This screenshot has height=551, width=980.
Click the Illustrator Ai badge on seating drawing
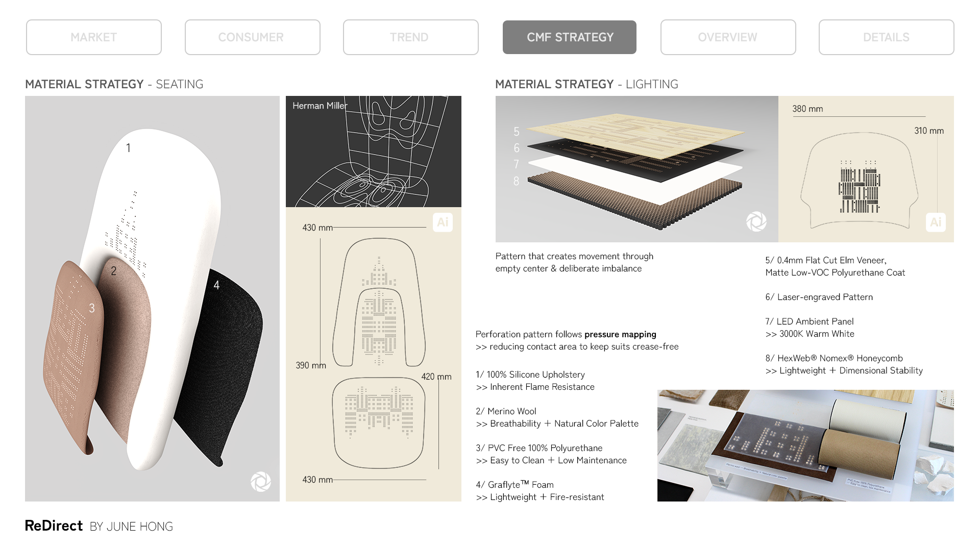point(443,222)
